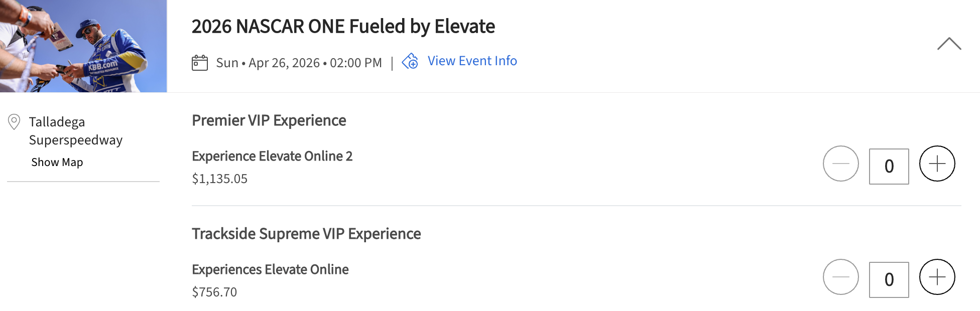The image size is (980, 311).
Task: Click the 2026 NASCAR ONE event title
Action: pyautogui.click(x=343, y=26)
